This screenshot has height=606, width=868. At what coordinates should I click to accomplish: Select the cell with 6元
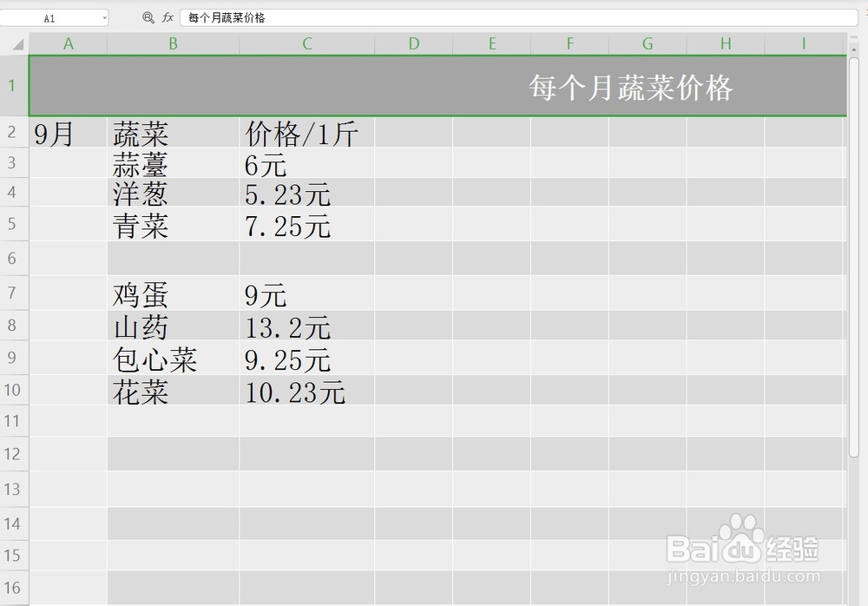point(307,162)
